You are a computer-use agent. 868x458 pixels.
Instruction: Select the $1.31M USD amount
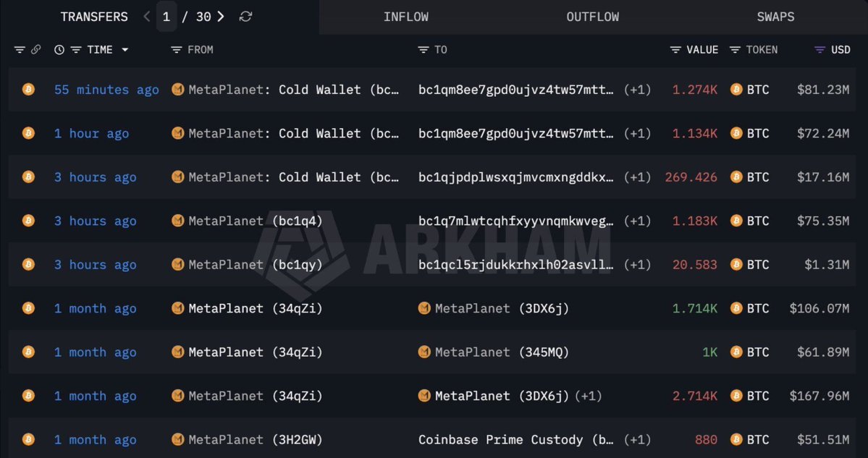[x=827, y=264]
